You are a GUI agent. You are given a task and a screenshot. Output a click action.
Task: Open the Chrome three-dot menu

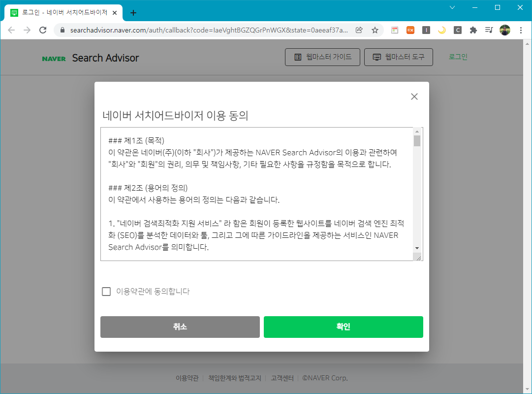click(521, 30)
